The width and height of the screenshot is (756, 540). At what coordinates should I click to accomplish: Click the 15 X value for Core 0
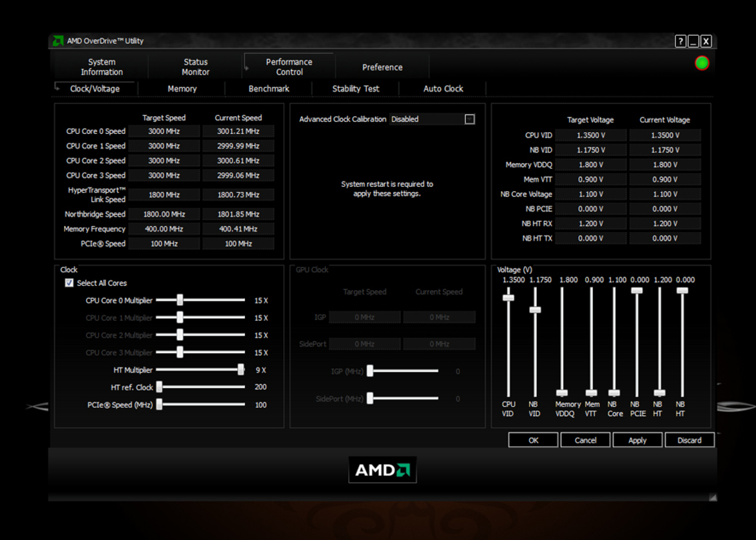[x=261, y=300]
